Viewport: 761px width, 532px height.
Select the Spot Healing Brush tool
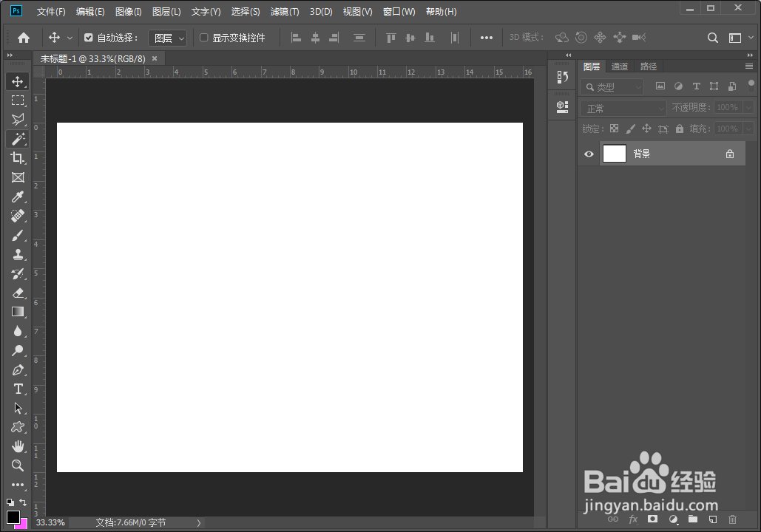tap(18, 216)
